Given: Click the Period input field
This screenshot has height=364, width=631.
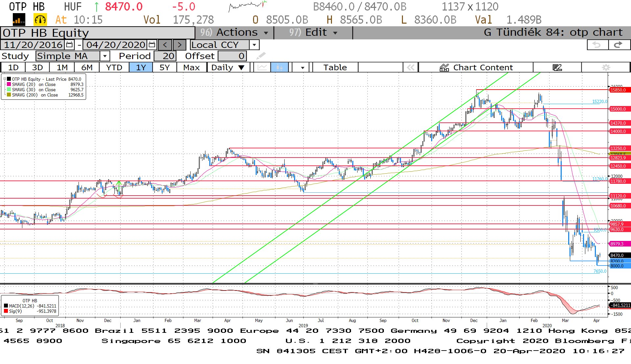Looking at the screenshot, I should [x=165, y=56].
